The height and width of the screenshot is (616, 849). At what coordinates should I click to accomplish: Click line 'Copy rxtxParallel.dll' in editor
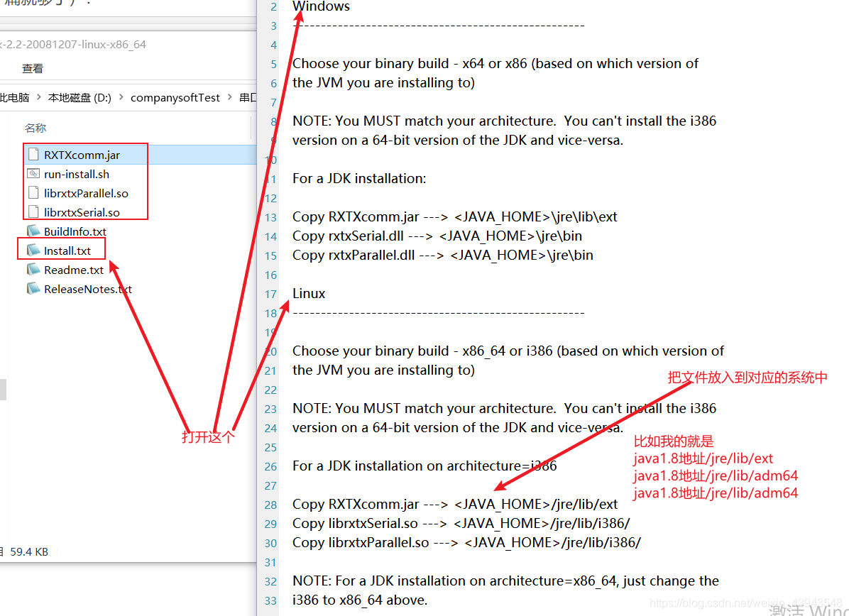(442, 255)
